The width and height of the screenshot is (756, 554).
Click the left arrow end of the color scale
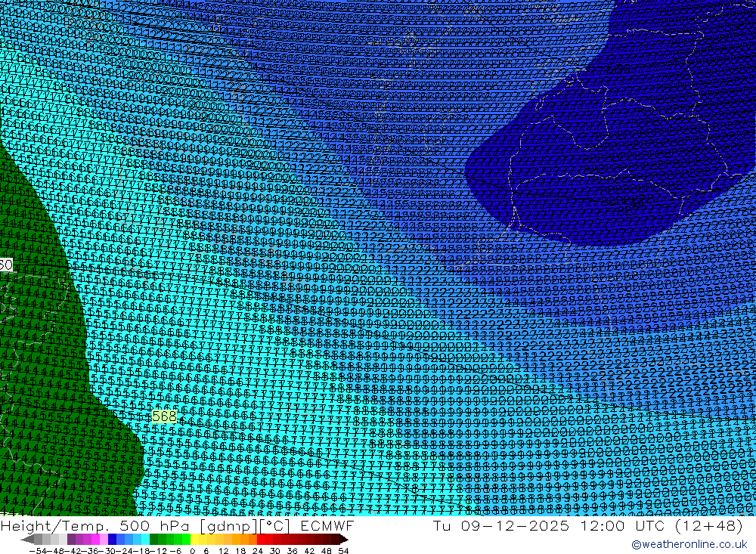point(27,540)
